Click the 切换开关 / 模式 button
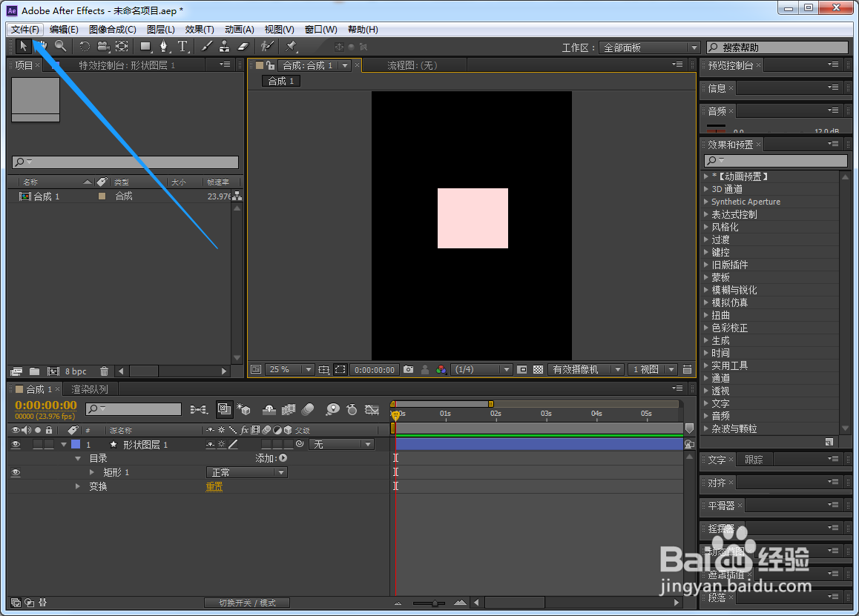 (247, 603)
